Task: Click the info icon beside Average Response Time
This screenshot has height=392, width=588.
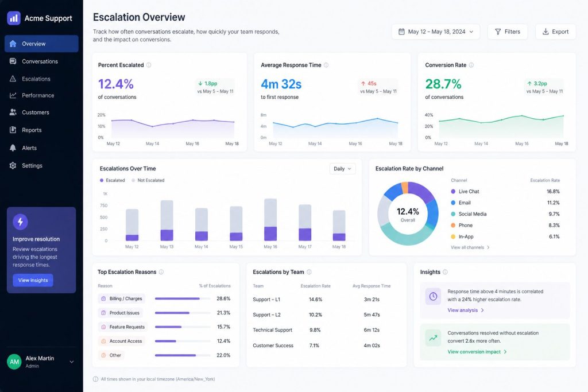Action: (326, 65)
